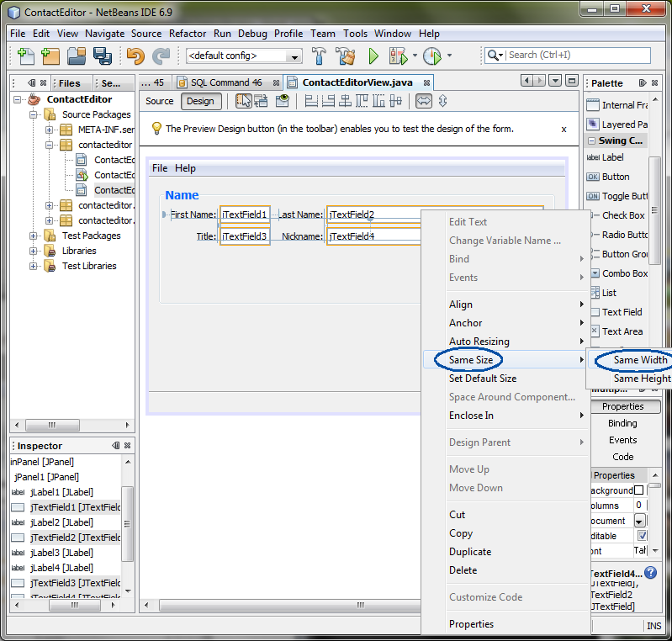Toggle the background property checkbox
672x641 pixels.
[x=638, y=490]
